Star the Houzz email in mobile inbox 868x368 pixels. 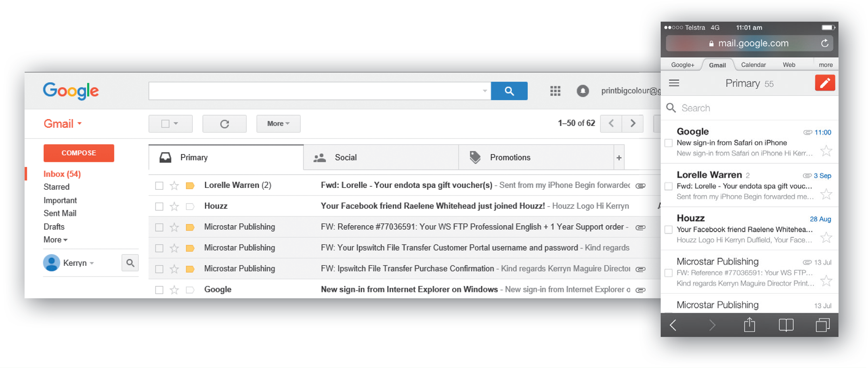tap(826, 238)
